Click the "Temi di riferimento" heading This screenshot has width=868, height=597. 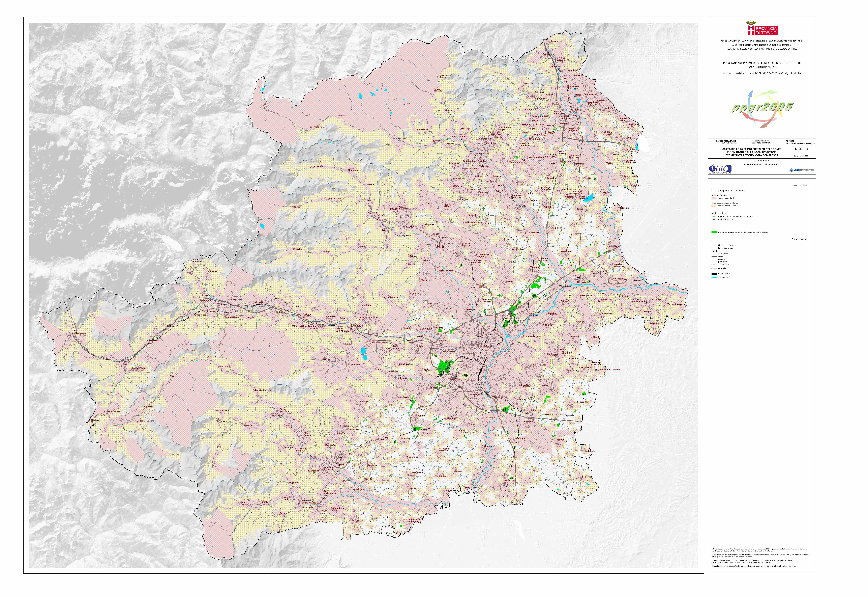[799, 239]
